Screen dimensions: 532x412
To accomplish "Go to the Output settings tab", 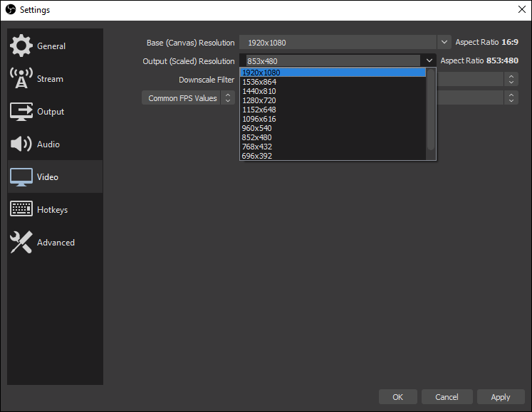I will (x=56, y=112).
